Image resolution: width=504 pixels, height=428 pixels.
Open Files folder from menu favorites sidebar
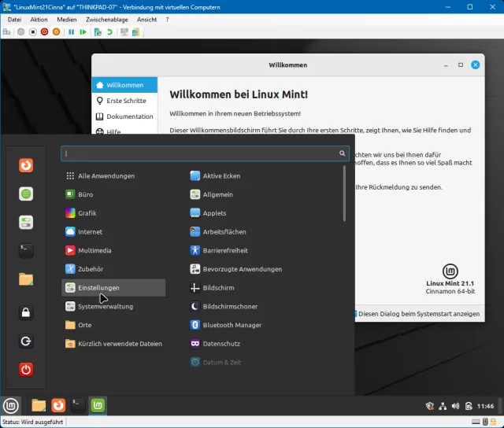coord(26,279)
